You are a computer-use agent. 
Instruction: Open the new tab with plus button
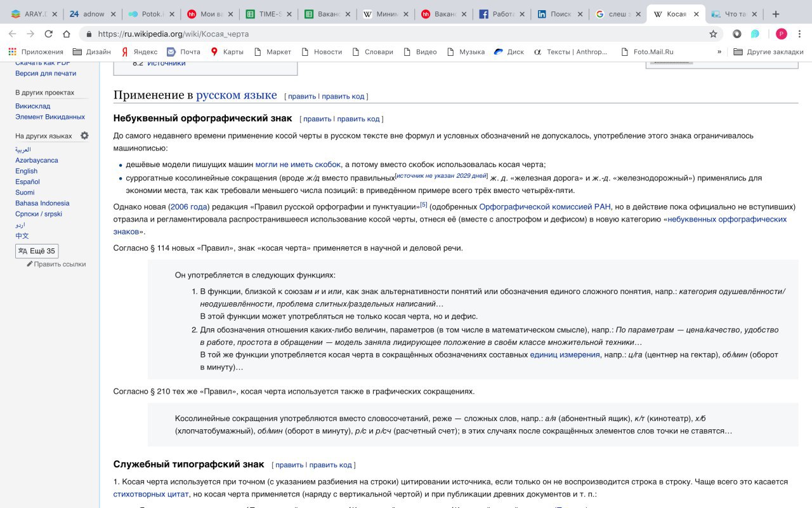click(775, 14)
